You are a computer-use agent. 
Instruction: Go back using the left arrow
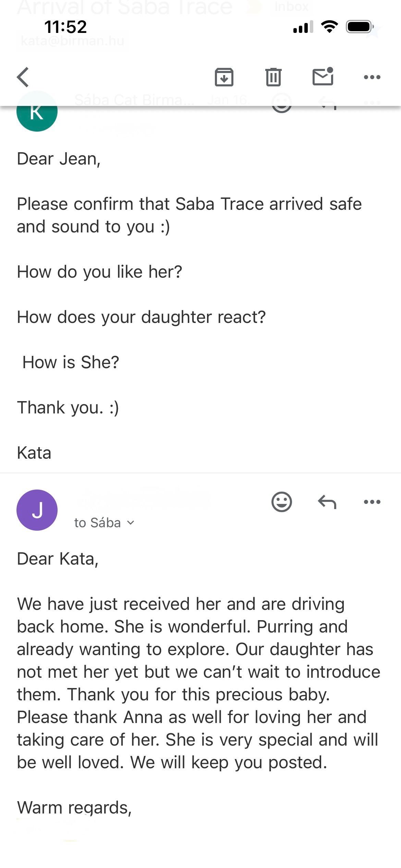[x=23, y=77]
